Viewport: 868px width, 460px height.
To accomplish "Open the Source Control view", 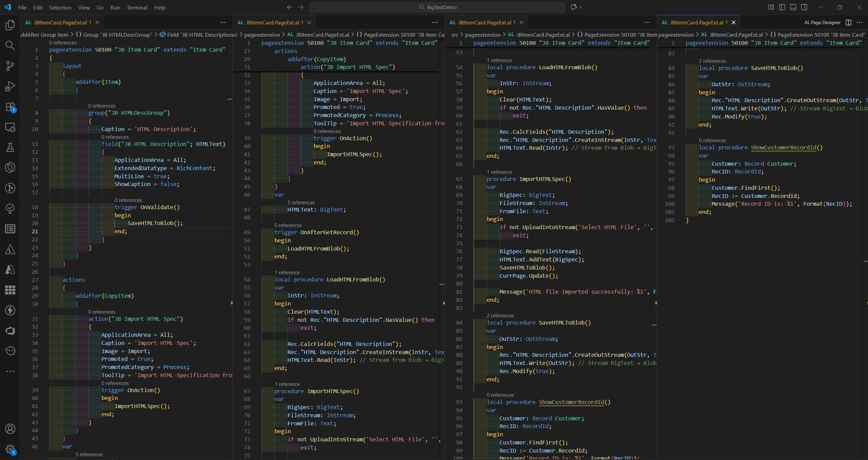I will (10, 66).
